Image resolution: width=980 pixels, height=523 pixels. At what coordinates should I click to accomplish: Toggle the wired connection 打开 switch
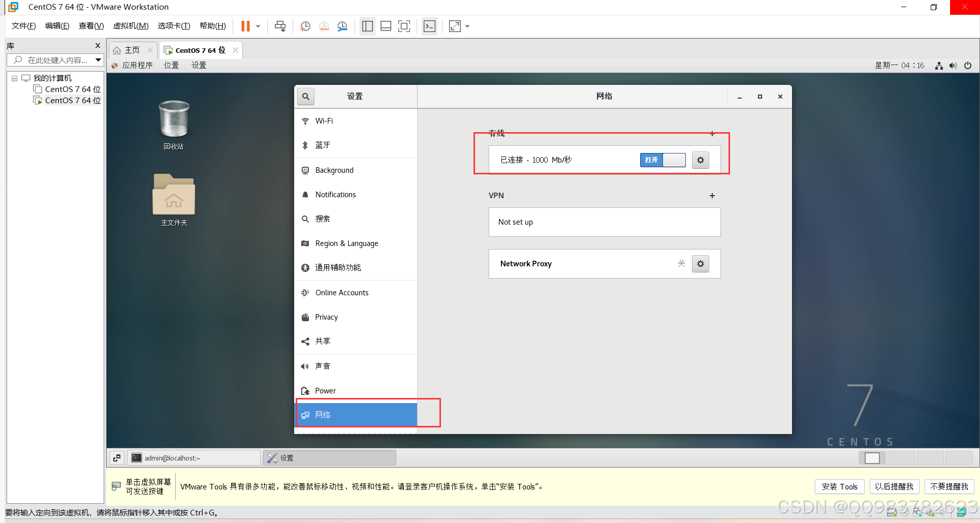point(662,160)
